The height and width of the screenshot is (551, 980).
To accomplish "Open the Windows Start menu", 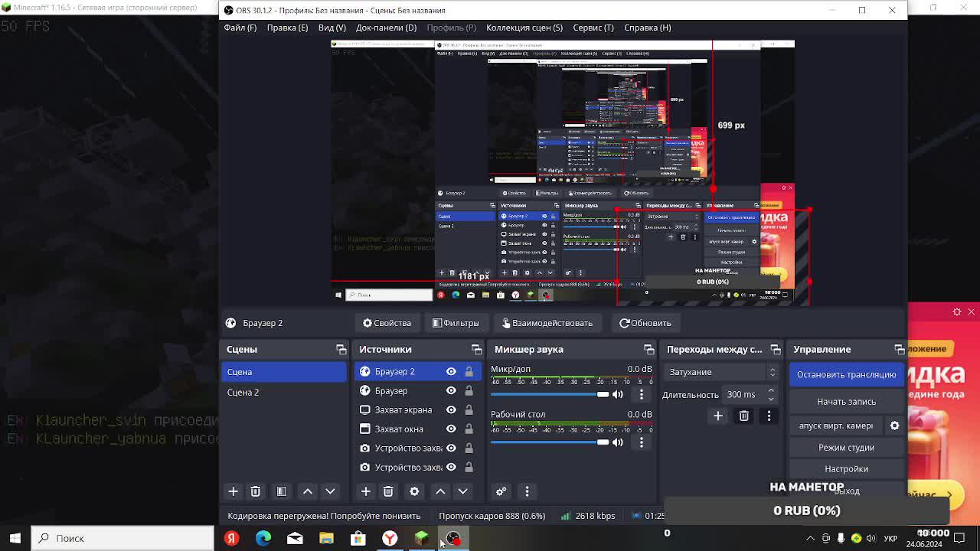I will tap(15, 538).
